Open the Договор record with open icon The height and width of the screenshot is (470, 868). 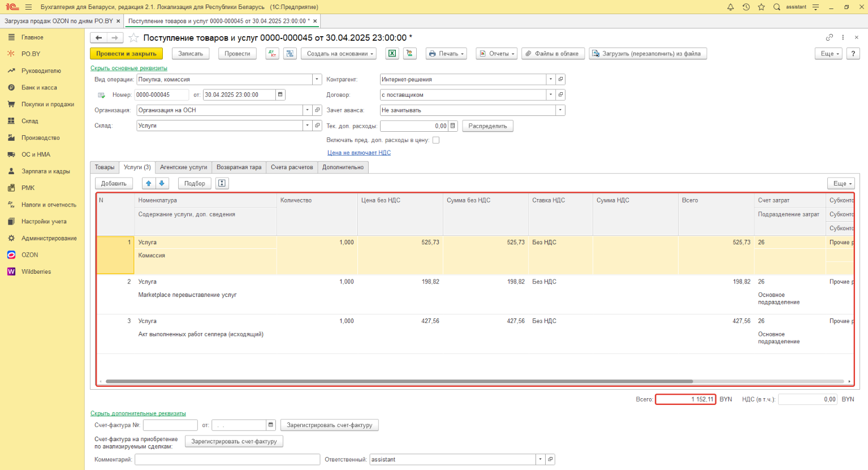[x=560, y=95]
